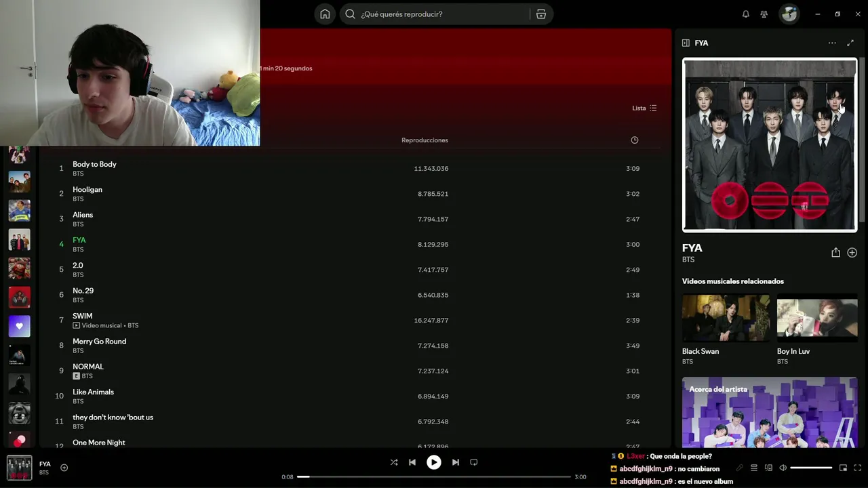Click duration 1:38 of No. 29
868x488 pixels.
(x=633, y=295)
